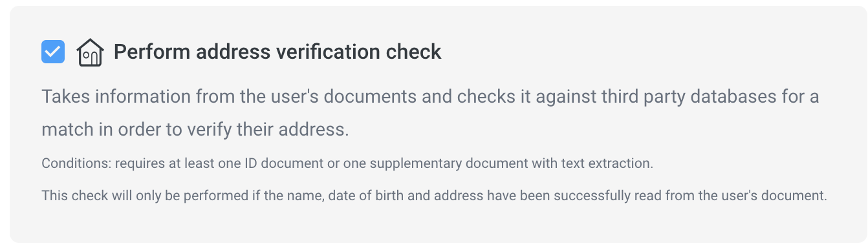
Task: Click the 'Conditions:' requirement text
Action: tap(347, 163)
